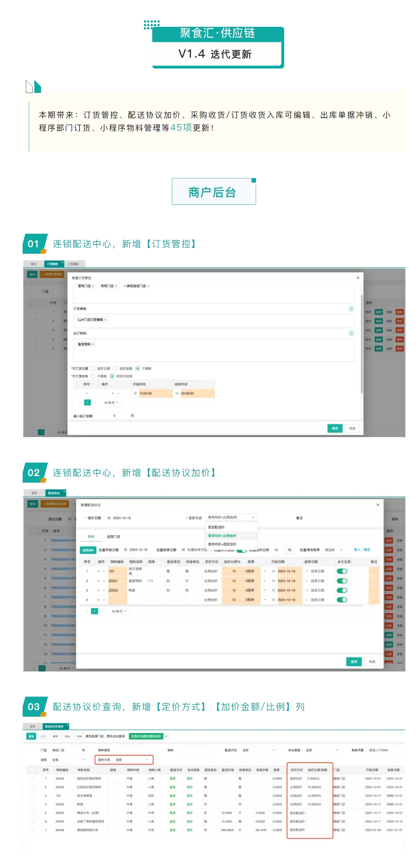
Task: Remove the 雪哥门店 tag via its x
Action: tap(93, 286)
